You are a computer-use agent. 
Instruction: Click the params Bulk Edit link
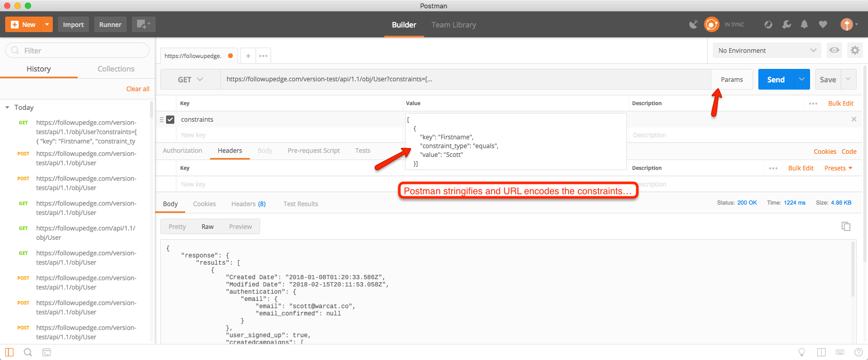pyautogui.click(x=841, y=103)
